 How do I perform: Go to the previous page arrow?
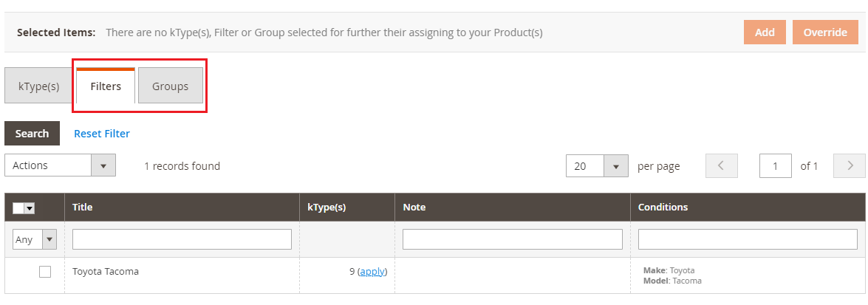(x=722, y=166)
